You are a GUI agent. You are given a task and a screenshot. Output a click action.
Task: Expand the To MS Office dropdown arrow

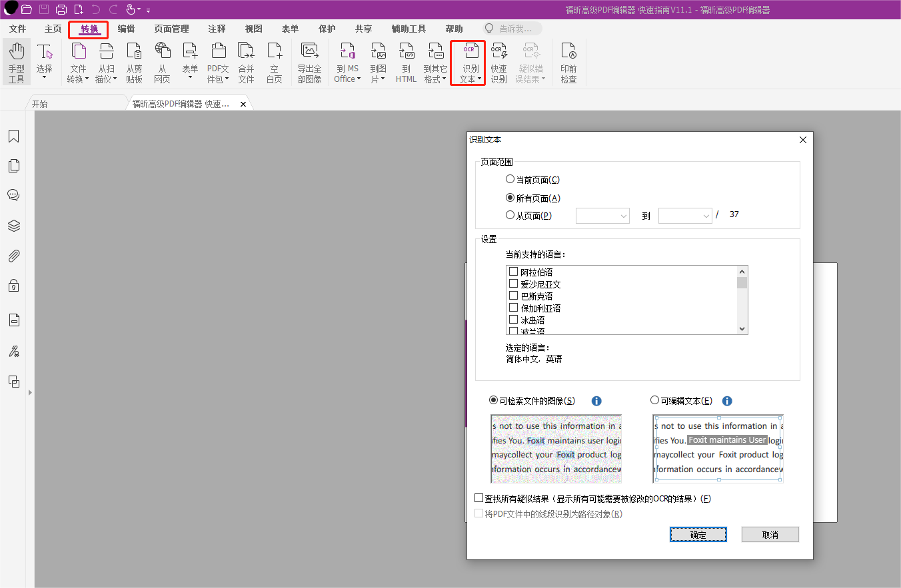[359, 79]
